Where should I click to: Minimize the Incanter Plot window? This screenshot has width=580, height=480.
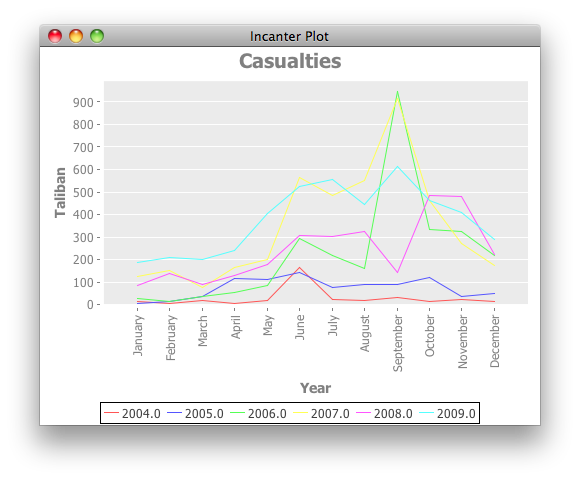76,36
